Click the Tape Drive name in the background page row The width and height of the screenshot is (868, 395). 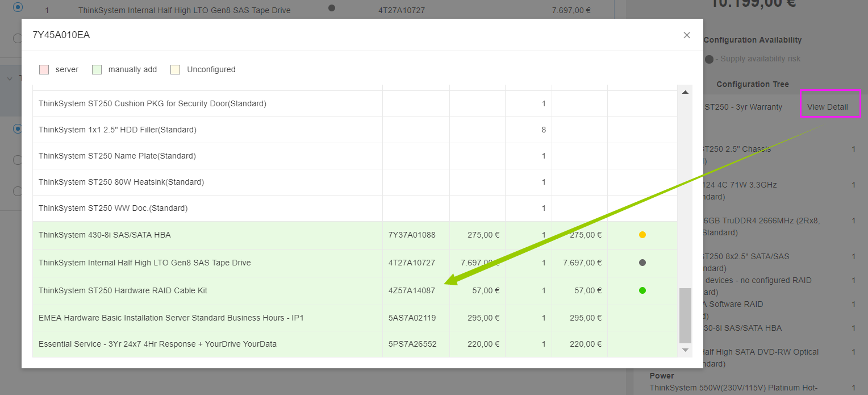coord(185,10)
